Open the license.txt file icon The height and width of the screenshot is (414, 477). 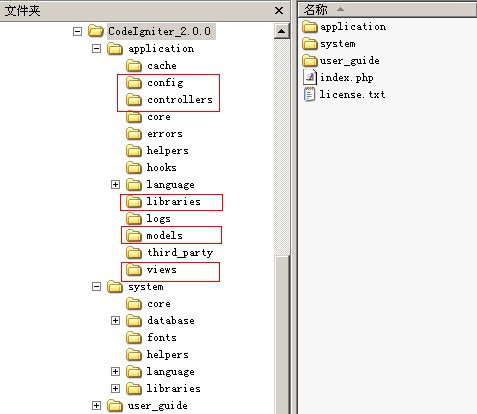coord(309,94)
